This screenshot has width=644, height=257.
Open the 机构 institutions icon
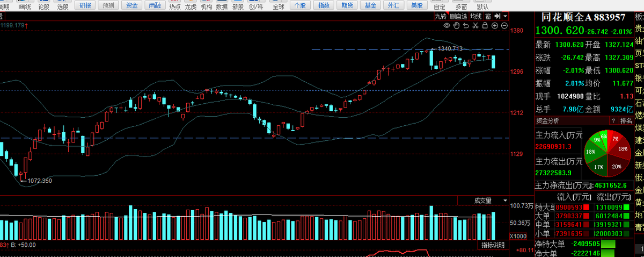pyautogui.click(x=206, y=6)
